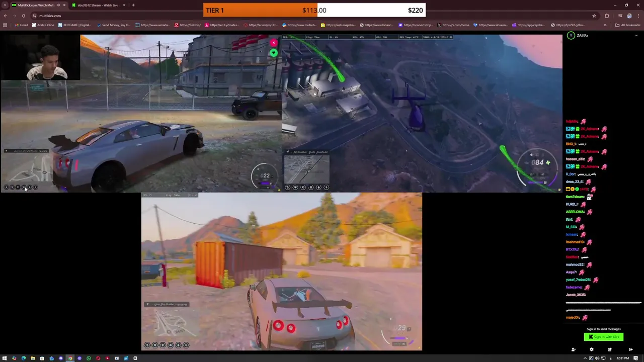Open the ZAiKRx chat channel dropdown

[x=636, y=36]
